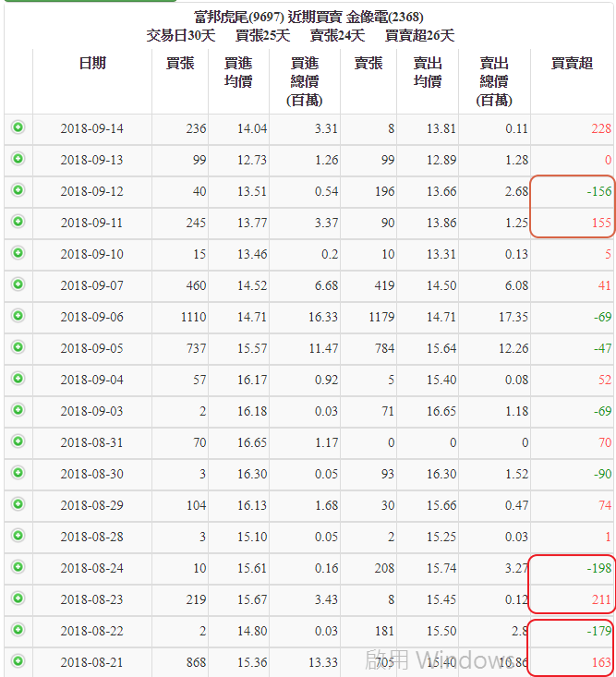The height and width of the screenshot is (677, 616).
Task: Expand details for the 2018-09-12 row
Action: pos(18,190)
